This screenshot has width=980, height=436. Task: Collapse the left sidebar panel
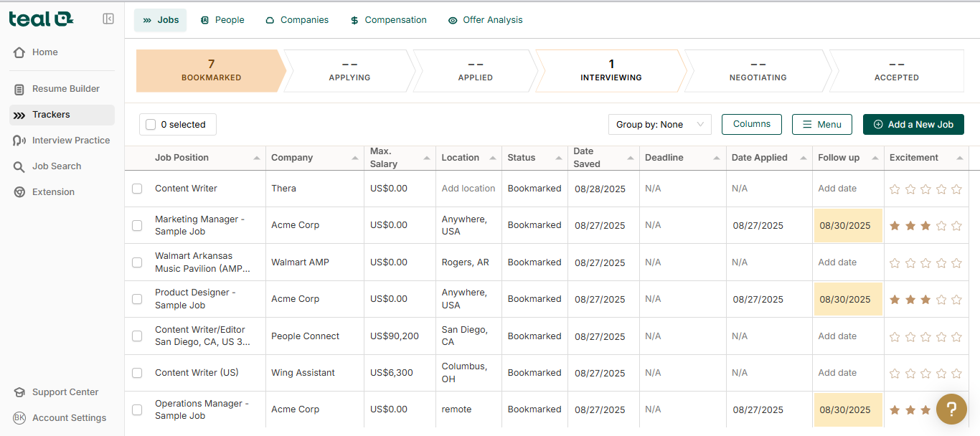coord(108,19)
